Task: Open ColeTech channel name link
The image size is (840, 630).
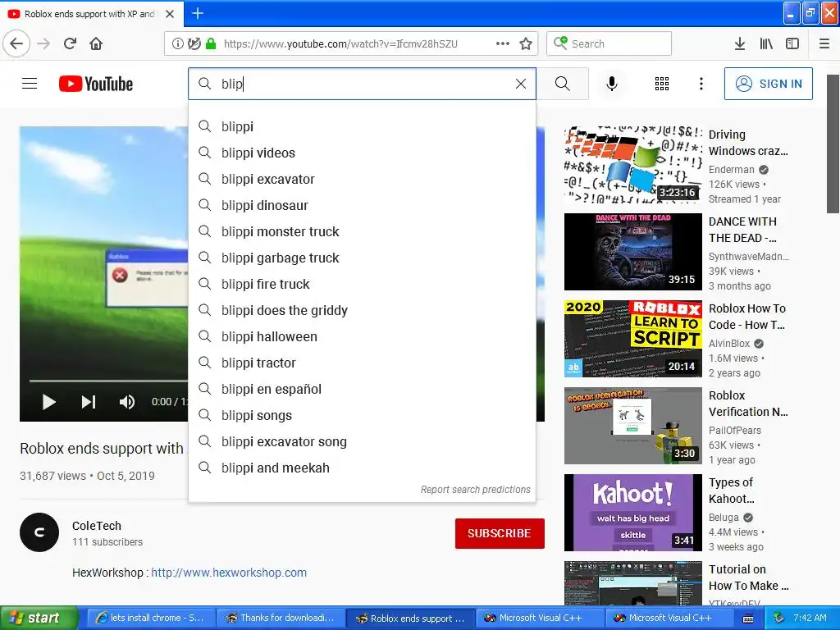Action: pyautogui.click(x=97, y=526)
